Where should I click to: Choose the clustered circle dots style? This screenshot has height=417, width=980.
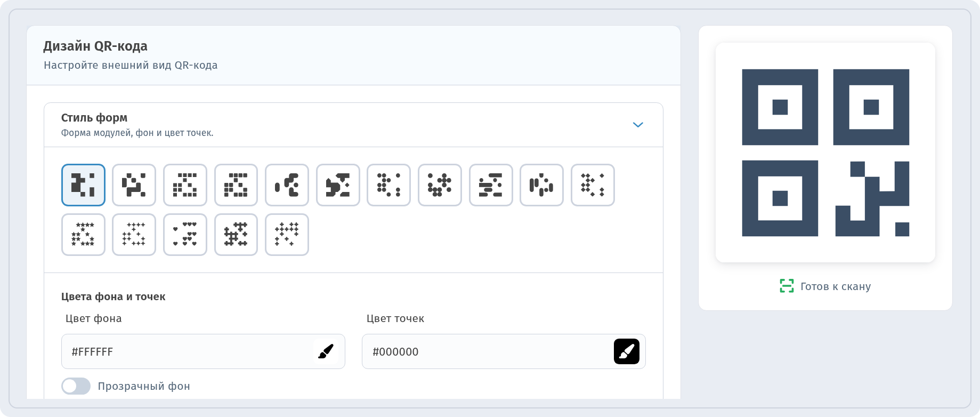[x=440, y=185]
